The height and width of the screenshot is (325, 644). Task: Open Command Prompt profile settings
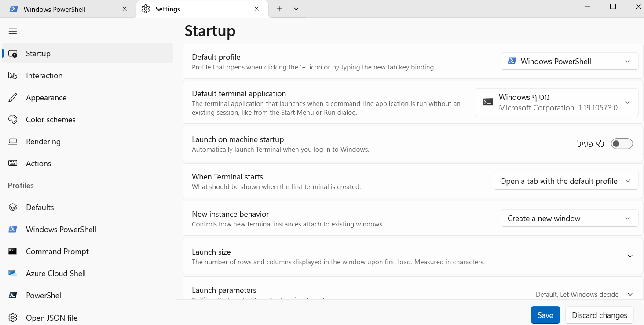[x=88, y=252]
